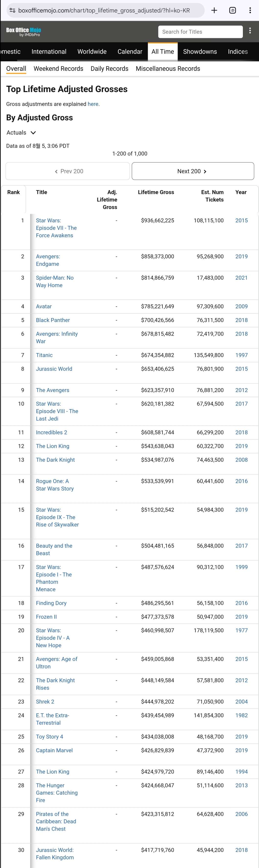Open the Showdowns tab
This screenshot has width=259, height=868.
pos(200,52)
